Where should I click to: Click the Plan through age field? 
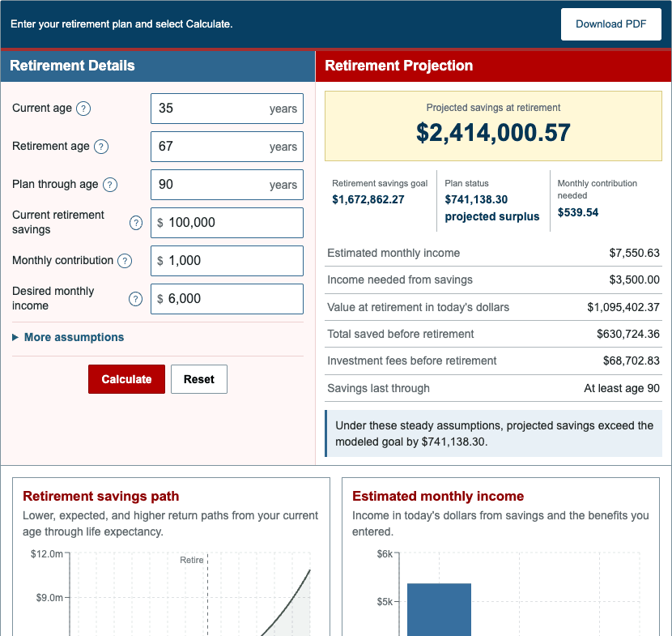pos(227,185)
